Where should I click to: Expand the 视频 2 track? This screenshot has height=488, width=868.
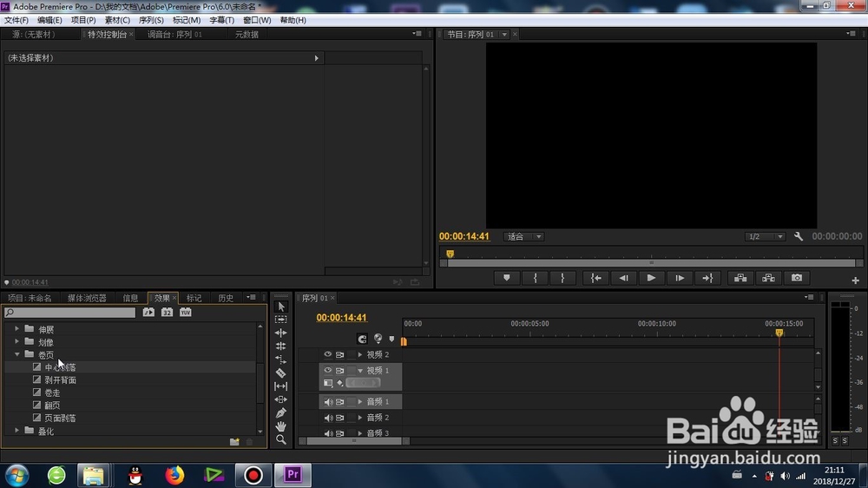coord(360,354)
